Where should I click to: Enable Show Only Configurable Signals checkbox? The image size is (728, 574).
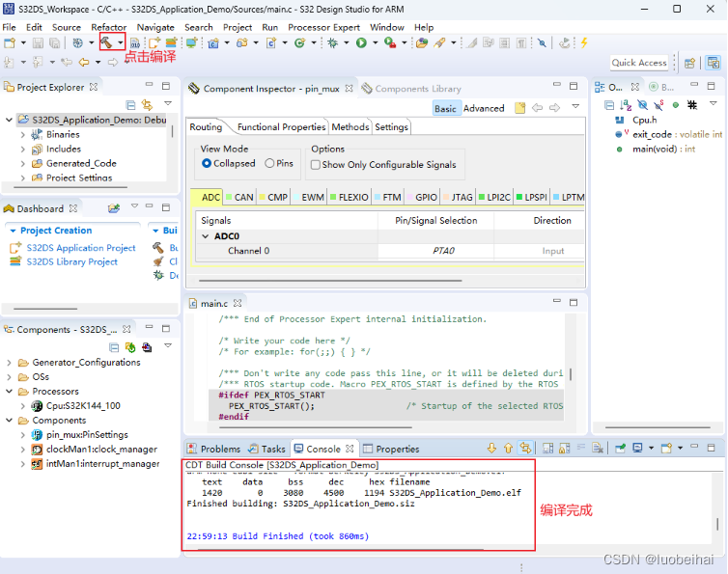(316, 165)
